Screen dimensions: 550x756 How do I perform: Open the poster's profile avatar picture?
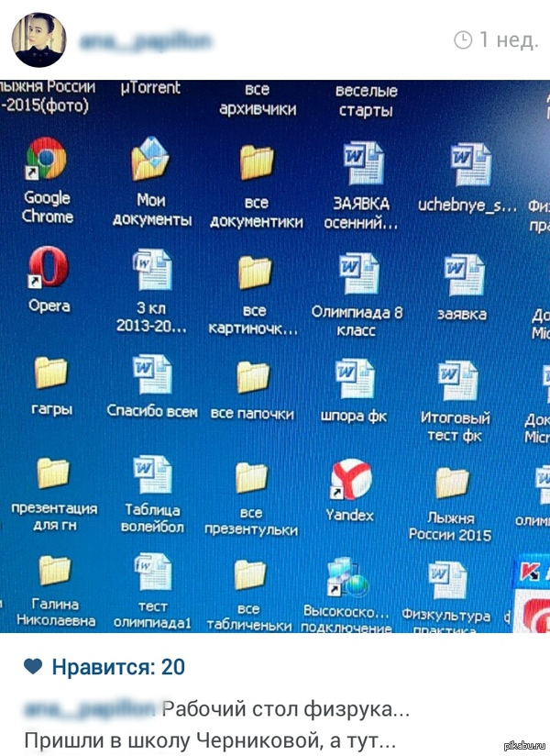coord(38,40)
